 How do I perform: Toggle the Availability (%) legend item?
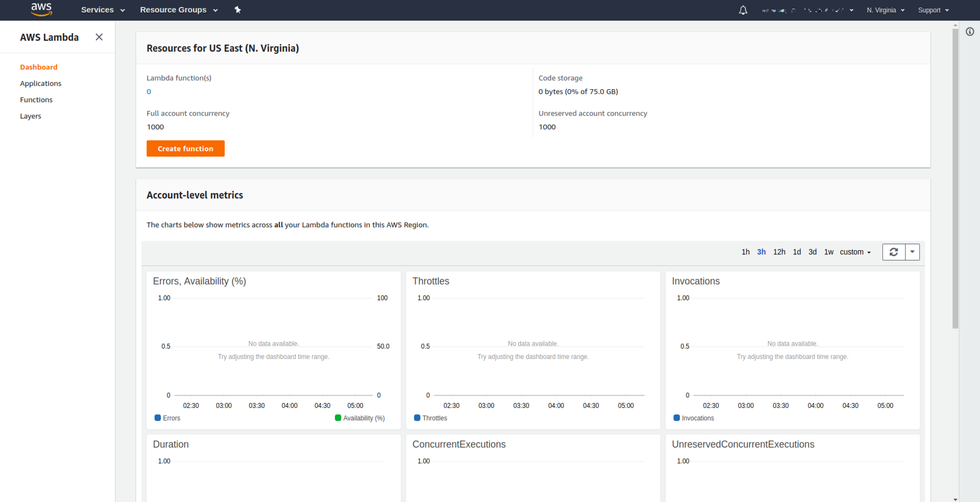(x=360, y=418)
